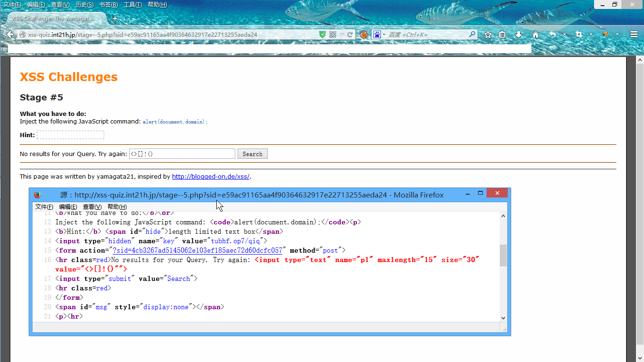The image size is (644, 362).
Task: Open 查看(V) in the source viewer window
Action: point(92,207)
